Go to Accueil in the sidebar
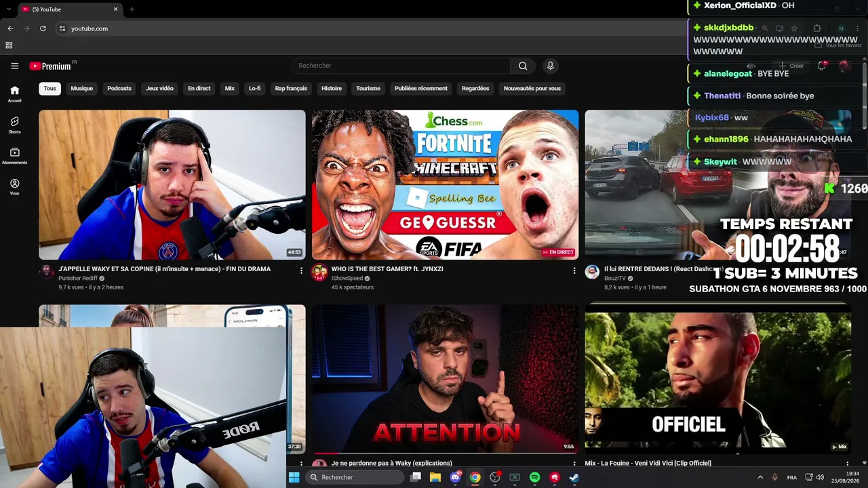Screen dimensions: 868x488 click(14, 94)
